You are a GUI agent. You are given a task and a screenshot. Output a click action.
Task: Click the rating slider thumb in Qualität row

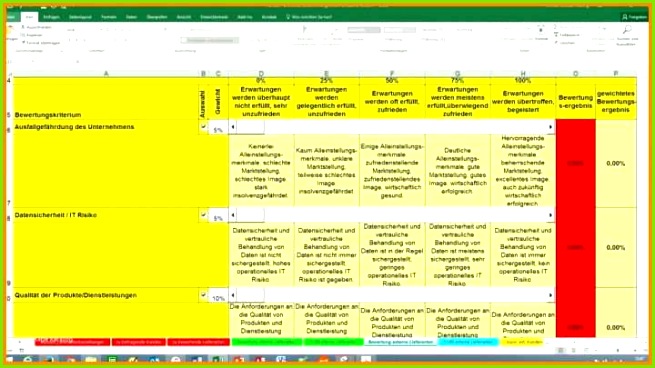(x=250, y=295)
